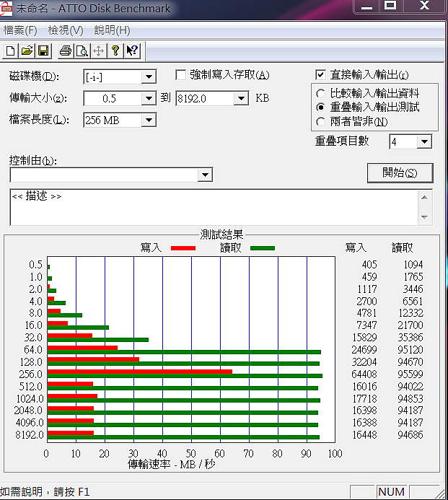Screen dimensions: 448x500
Task: Click the green 讀取 legend swatch
Action: click(x=263, y=248)
